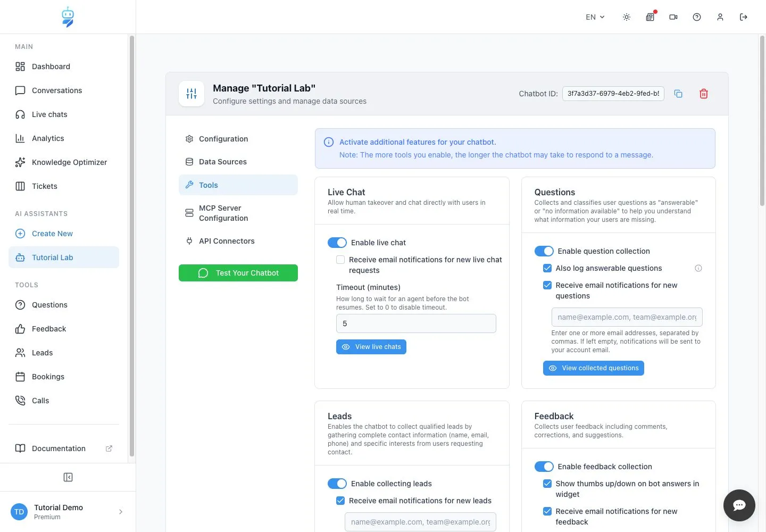Collapse the sidebar panel icon
The height and width of the screenshot is (532, 766).
tap(68, 477)
